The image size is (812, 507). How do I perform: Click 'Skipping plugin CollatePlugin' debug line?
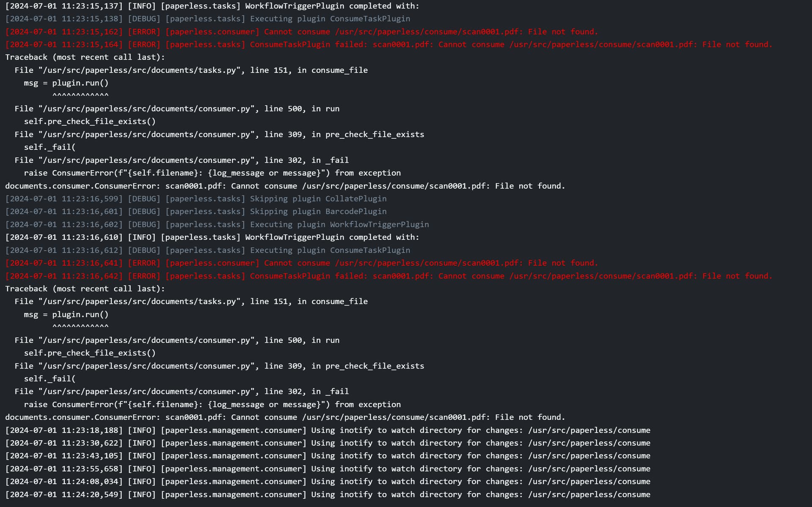point(196,199)
